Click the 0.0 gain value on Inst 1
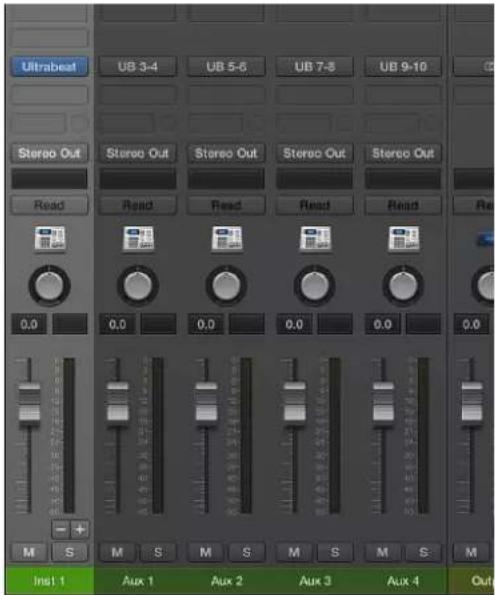 [29, 324]
